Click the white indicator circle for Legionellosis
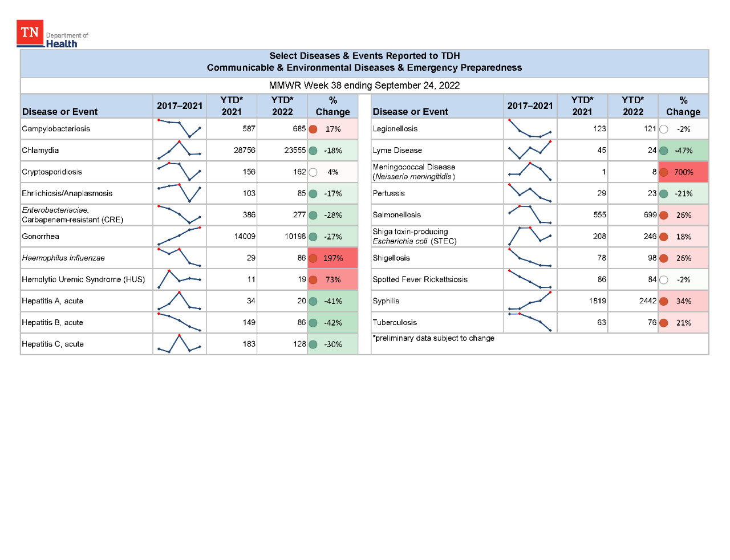Screen dimensions: 730x560 (x=664, y=129)
